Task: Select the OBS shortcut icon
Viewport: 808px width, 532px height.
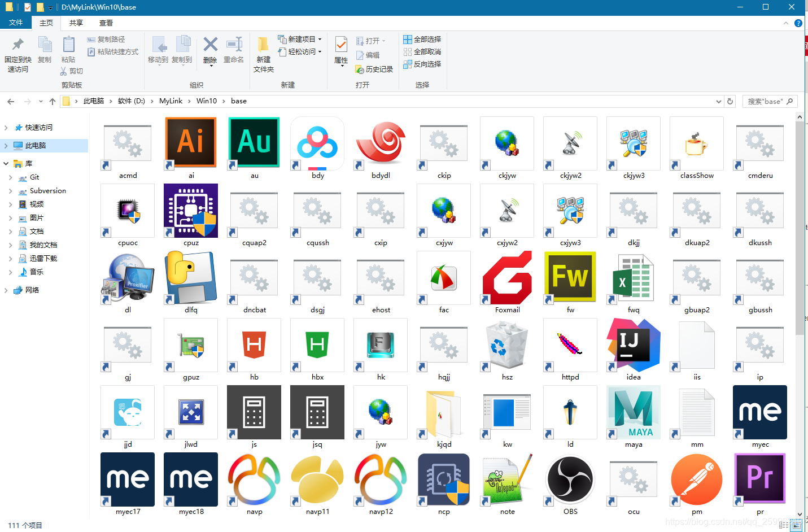Action: pyautogui.click(x=570, y=479)
